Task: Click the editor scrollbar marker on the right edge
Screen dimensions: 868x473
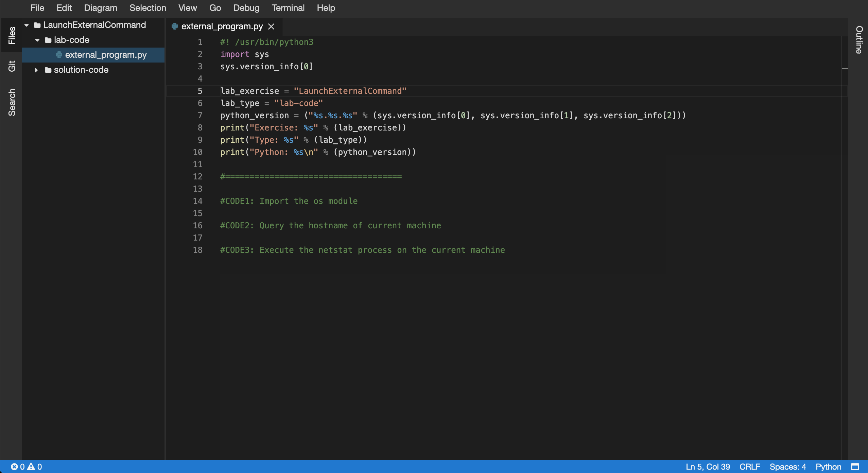Action: [845, 69]
